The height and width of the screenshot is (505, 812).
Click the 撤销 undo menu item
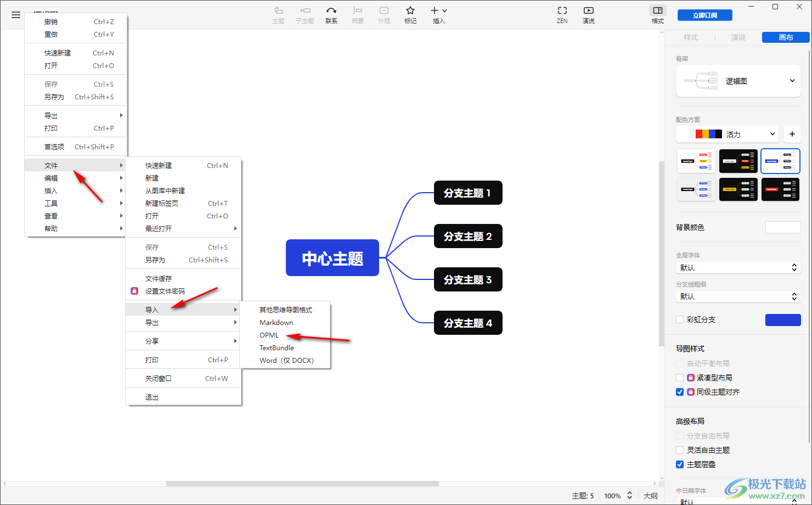coord(76,21)
